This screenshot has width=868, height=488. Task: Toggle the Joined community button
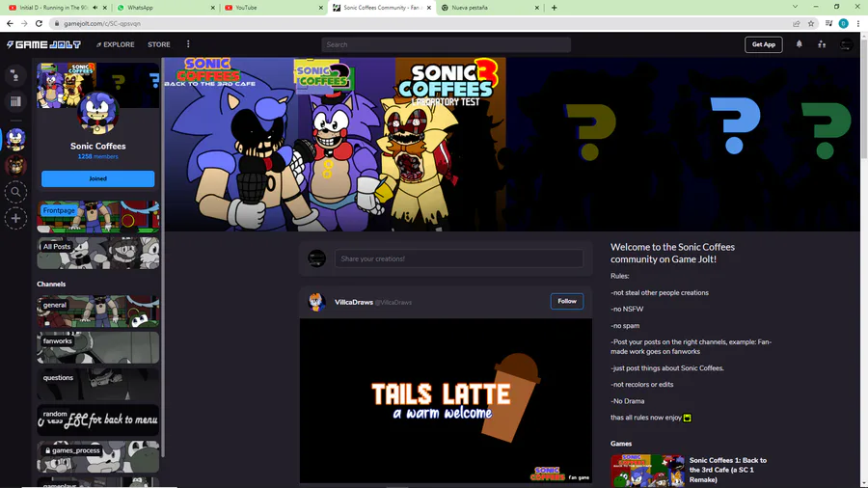pos(98,178)
